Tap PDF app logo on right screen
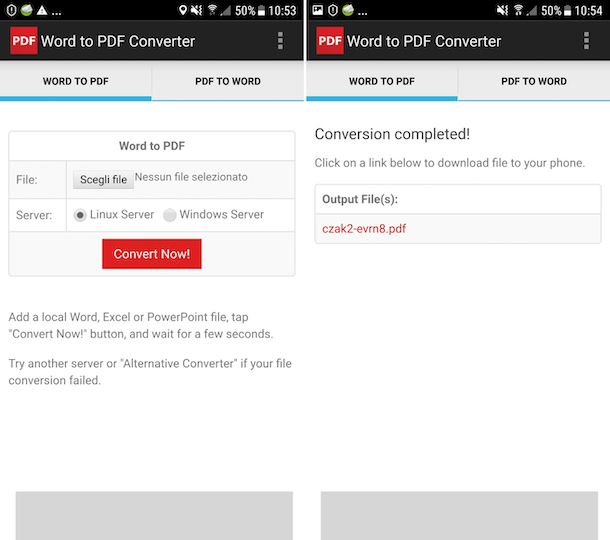The image size is (610, 540). (330, 40)
